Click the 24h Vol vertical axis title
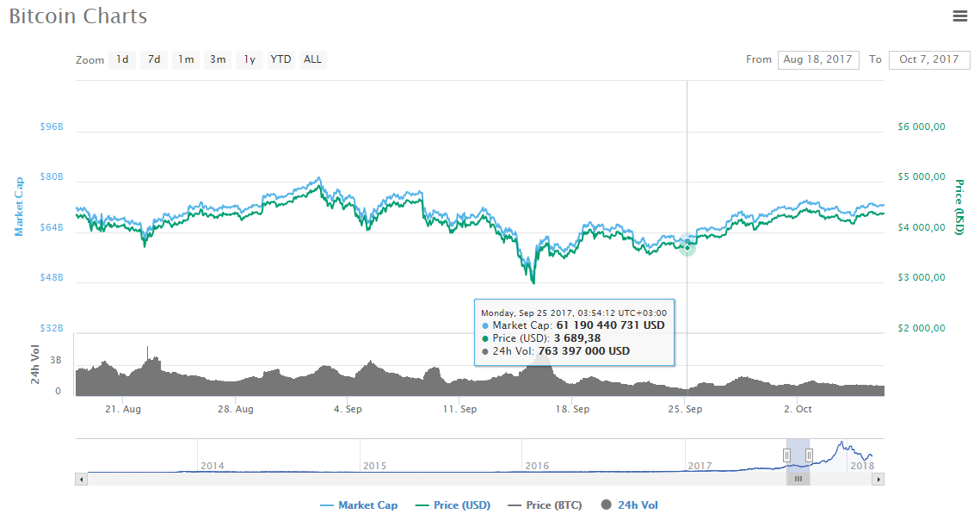 pyautogui.click(x=35, y=364)
